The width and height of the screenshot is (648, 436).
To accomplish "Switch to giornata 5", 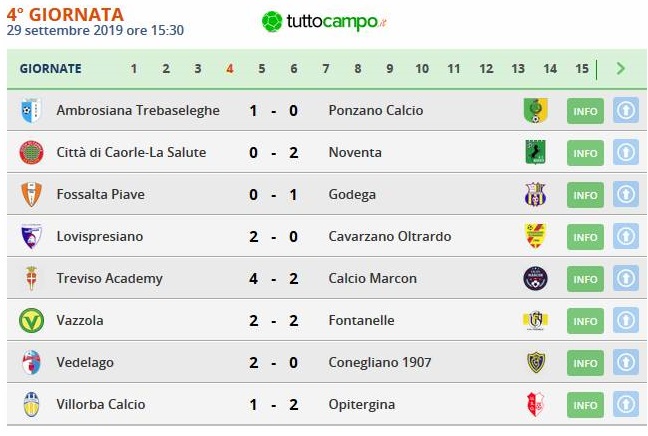I will (x=262, y=69).
